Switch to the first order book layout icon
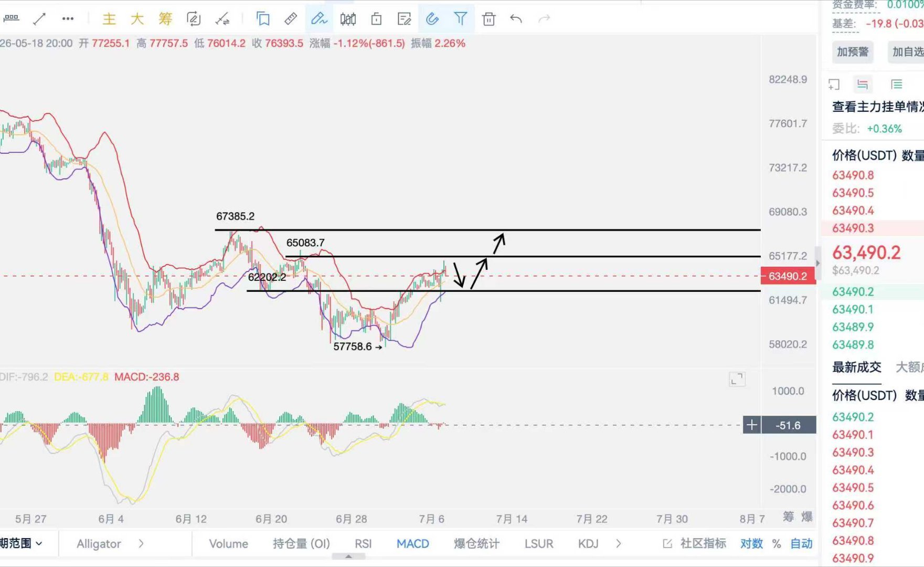924x567 pixels. (x=834, y=84)
